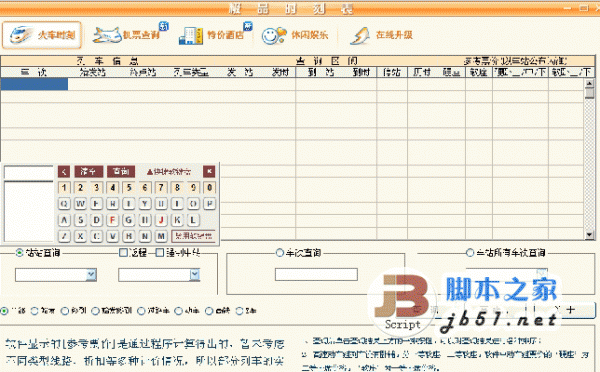Tap the N key on soft keyboard
This screenshot has height=372, width=600.
(145, 236)
